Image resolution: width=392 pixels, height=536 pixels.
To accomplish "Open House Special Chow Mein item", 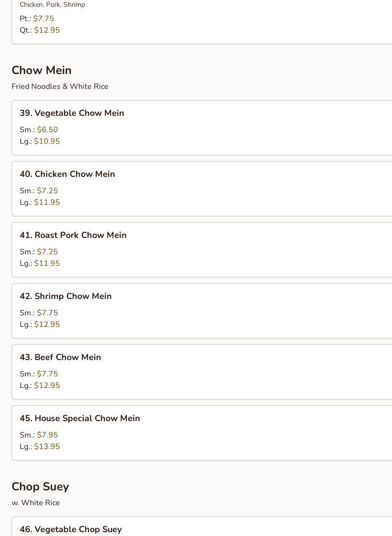I will [x=80, y=418].
